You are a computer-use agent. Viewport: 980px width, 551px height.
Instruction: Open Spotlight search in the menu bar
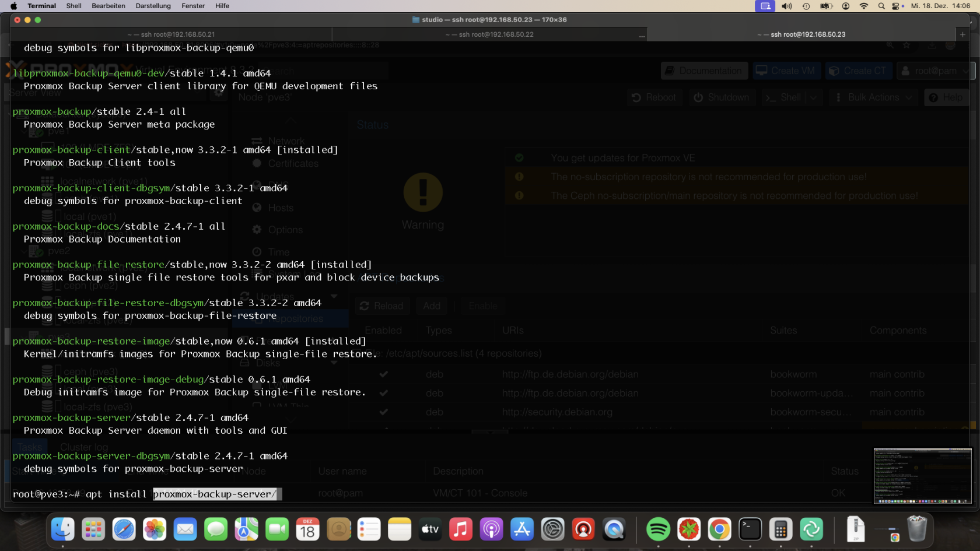point(881,6)
